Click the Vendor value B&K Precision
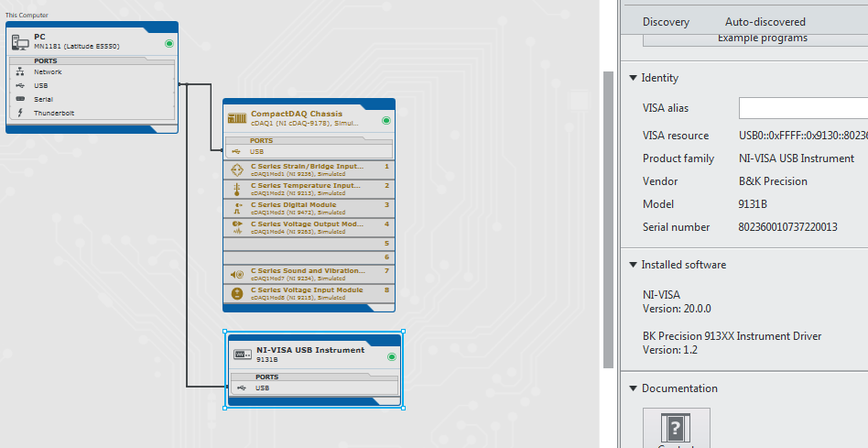Viewport: 868px width, 448px height. 773,181
